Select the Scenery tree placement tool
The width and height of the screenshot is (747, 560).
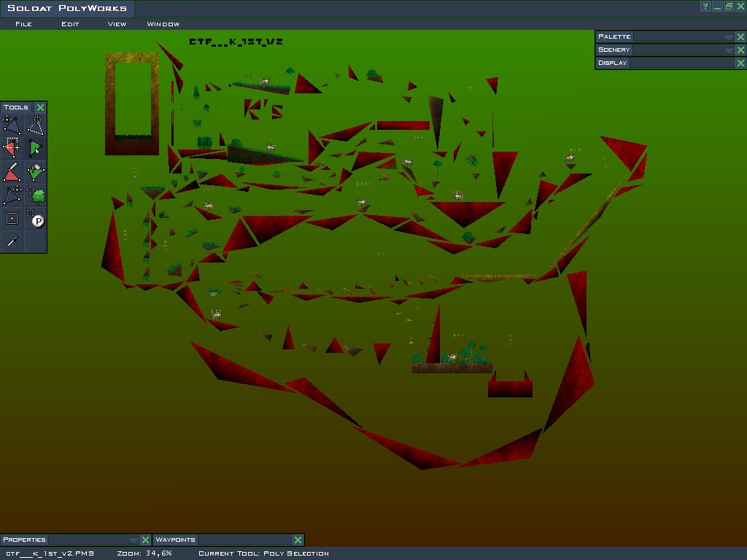(x=35, y=195)
